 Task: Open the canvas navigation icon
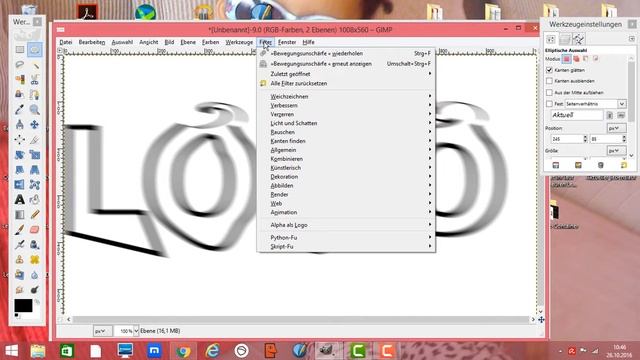(541, 320)
